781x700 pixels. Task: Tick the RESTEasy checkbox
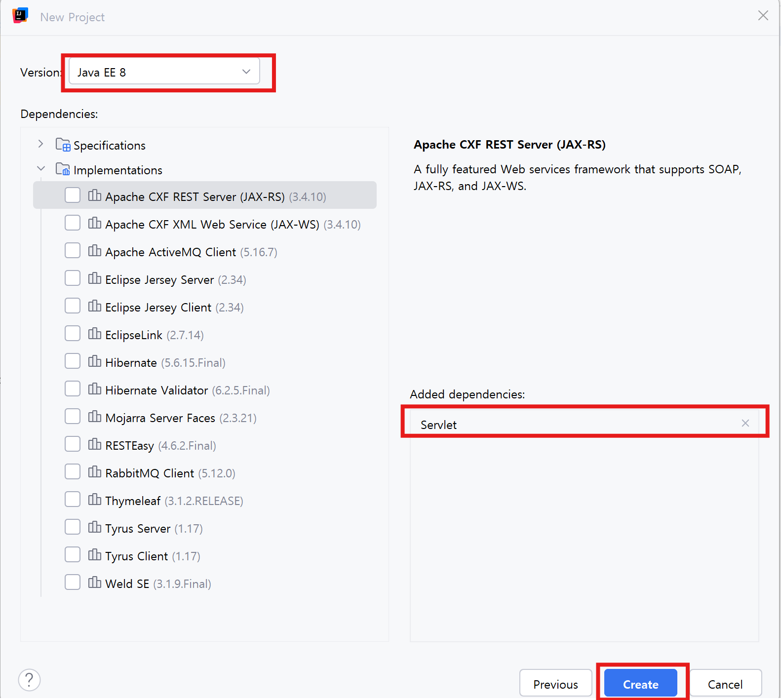coord(73,444)
